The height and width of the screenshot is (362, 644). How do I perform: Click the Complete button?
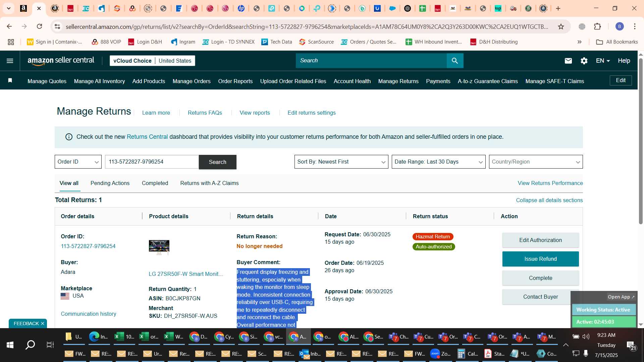pos(540,278)
